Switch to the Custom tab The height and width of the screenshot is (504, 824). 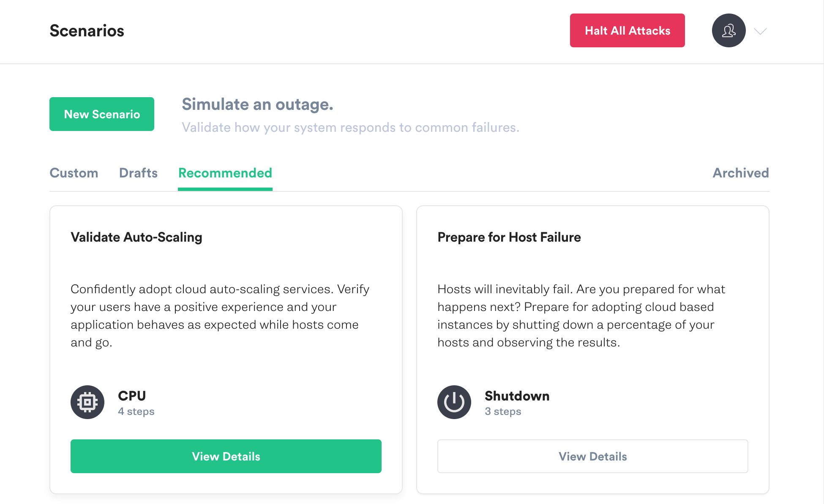click(x=74, y=173)
